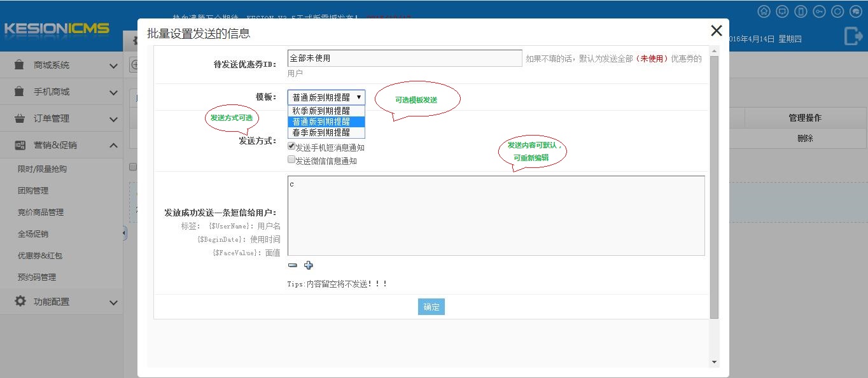Click the icon beside 营销&促销
The height and width of the screenshot is (378, 868).
[20, 145]
